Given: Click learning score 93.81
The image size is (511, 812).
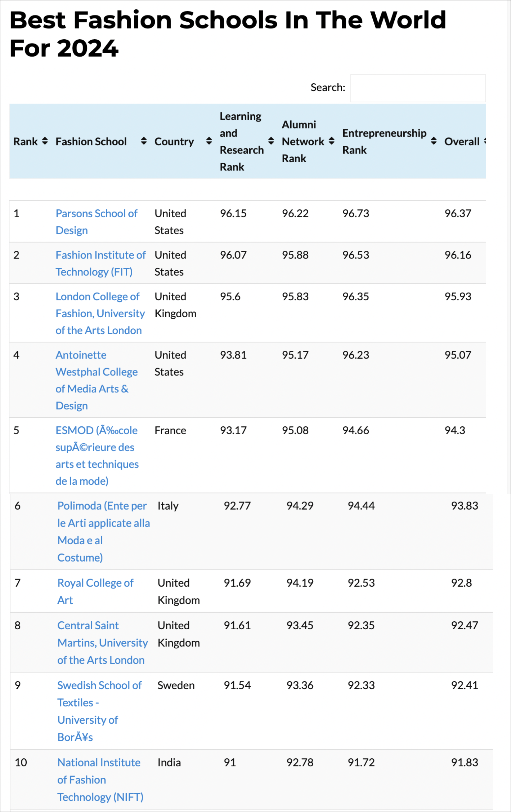Looking at the screenshot, I should click(x=233, y=355).
